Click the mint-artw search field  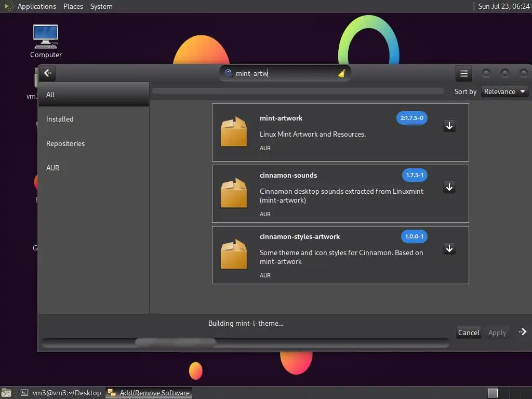pos(285,73)
